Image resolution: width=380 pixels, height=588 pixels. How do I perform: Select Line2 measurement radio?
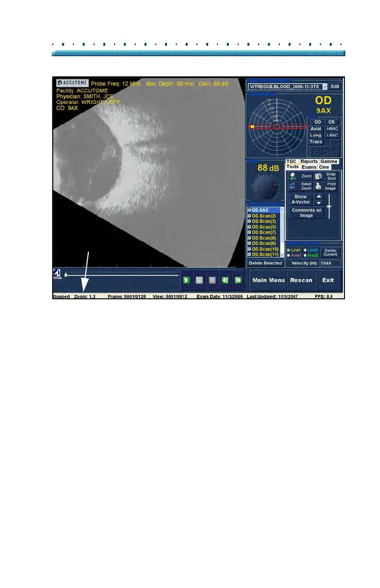[x=305, y=250]
